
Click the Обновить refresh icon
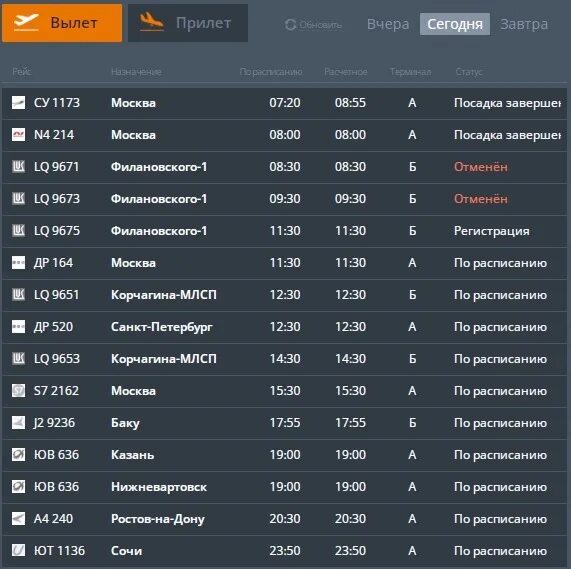point(290,25)
